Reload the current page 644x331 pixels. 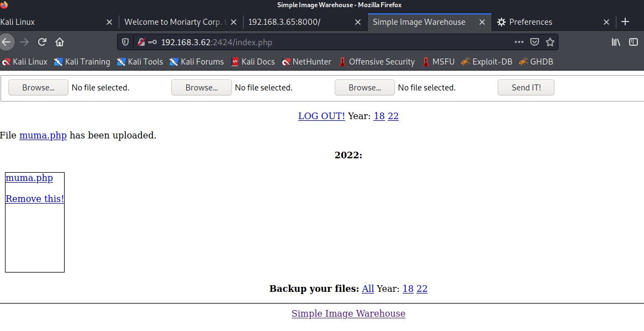click(42, 42)
